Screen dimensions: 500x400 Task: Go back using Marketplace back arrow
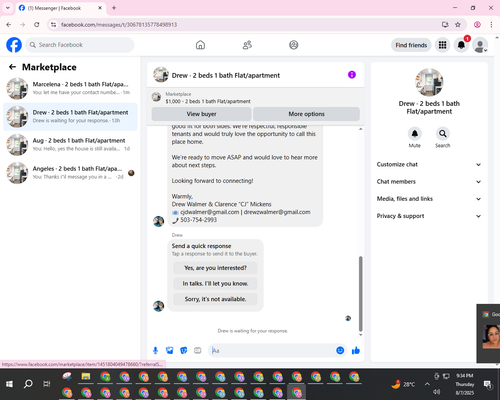[12, 67]
